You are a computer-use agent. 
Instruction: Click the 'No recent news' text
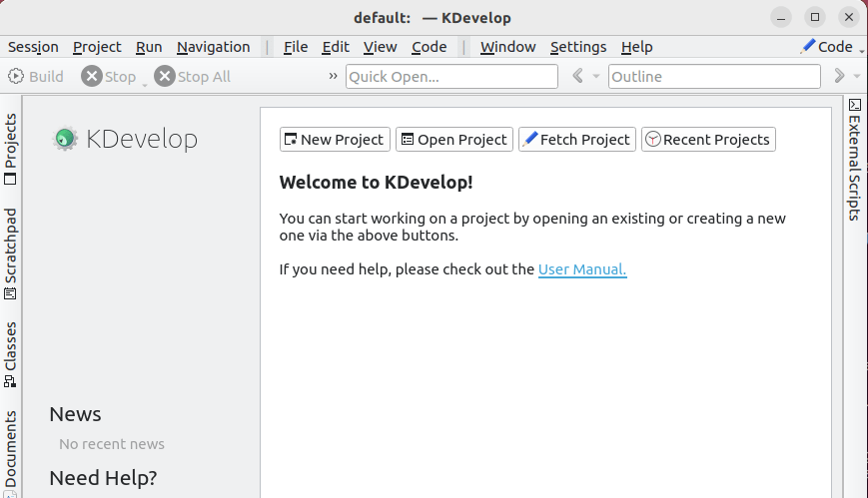pyautogui.click(x=112, y=444)
